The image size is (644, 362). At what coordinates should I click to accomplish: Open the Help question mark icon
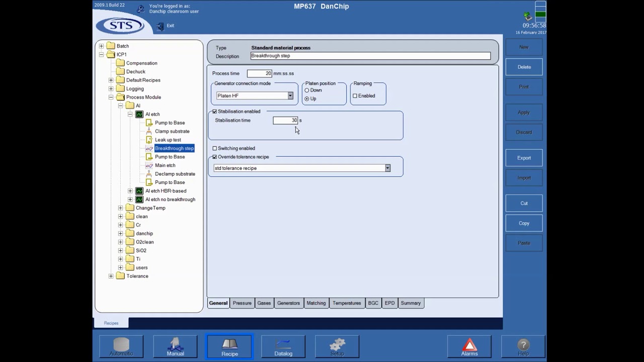pyautogui.click(x=523, y=346)
